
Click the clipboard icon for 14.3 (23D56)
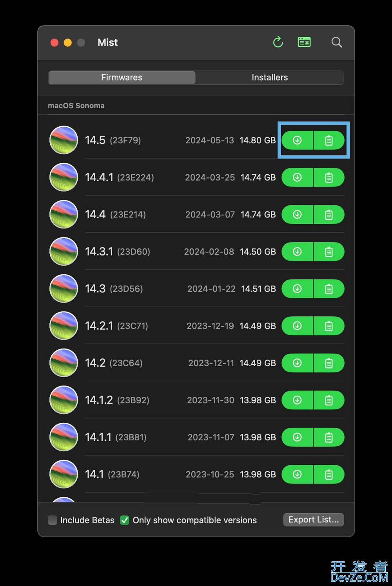[329, 289]
